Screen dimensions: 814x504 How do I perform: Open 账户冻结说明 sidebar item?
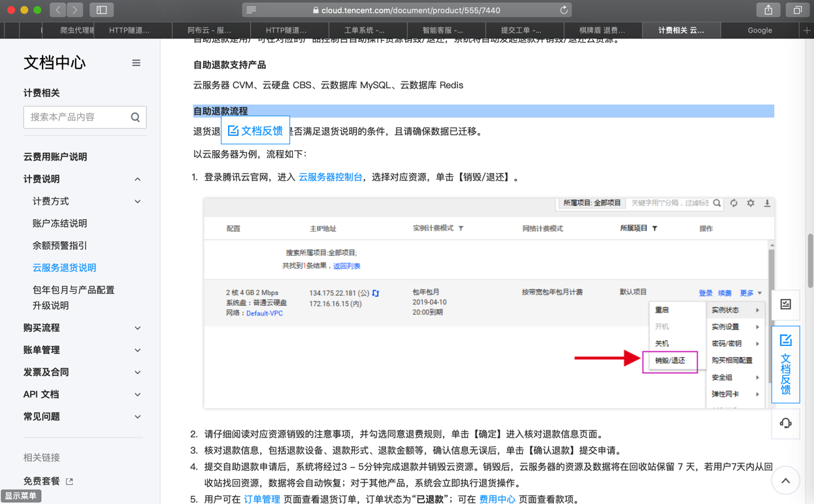pos(59,223)
